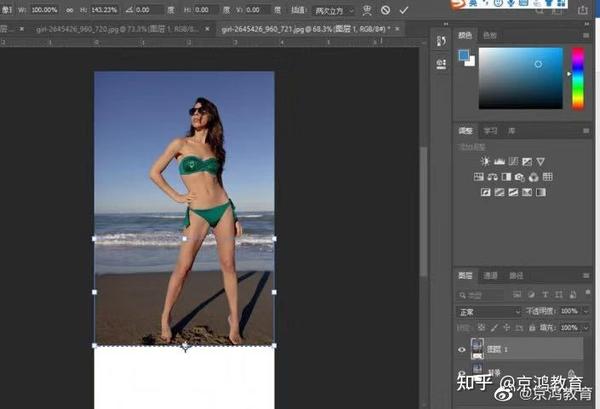Commit the transform with the checkmark icon
Viewport: 600px width, 409px height.
pyautogui.click(x=404, y=9)
